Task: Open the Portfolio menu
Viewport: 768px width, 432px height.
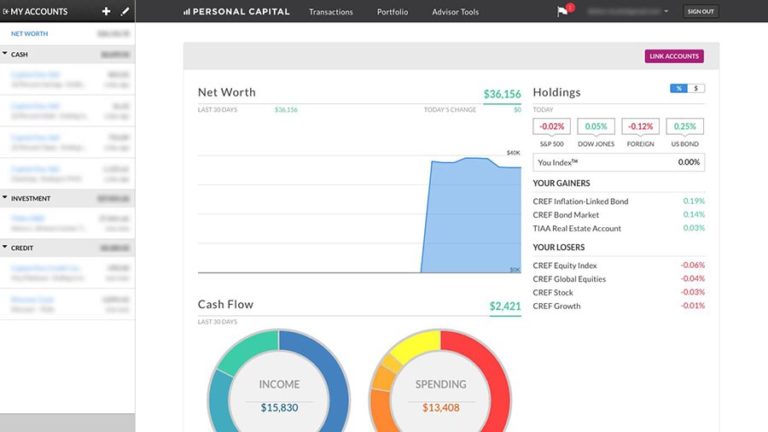Action: click(x=392, y=12)
